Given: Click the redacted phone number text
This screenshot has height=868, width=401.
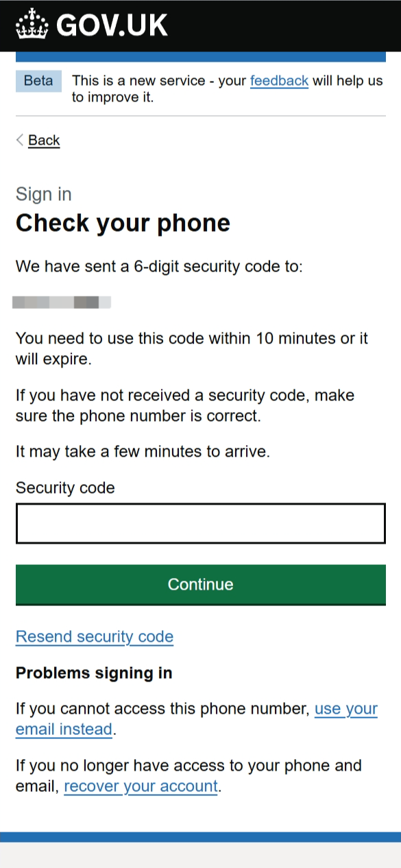Looking at the screenshot, I should [63, 302].
